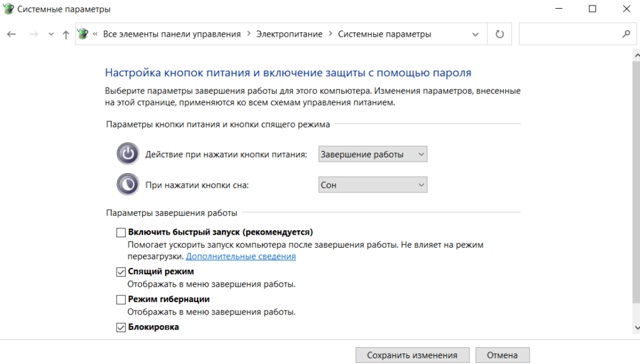Click the forward navigation arrow
640x364 pixels.
(x=34, y=34)
